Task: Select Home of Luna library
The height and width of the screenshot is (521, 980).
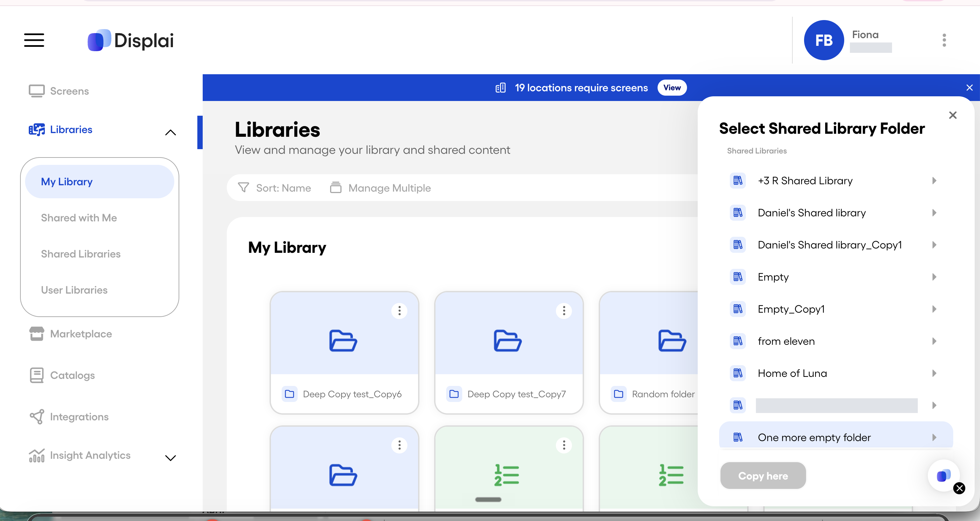Action: 836,373
